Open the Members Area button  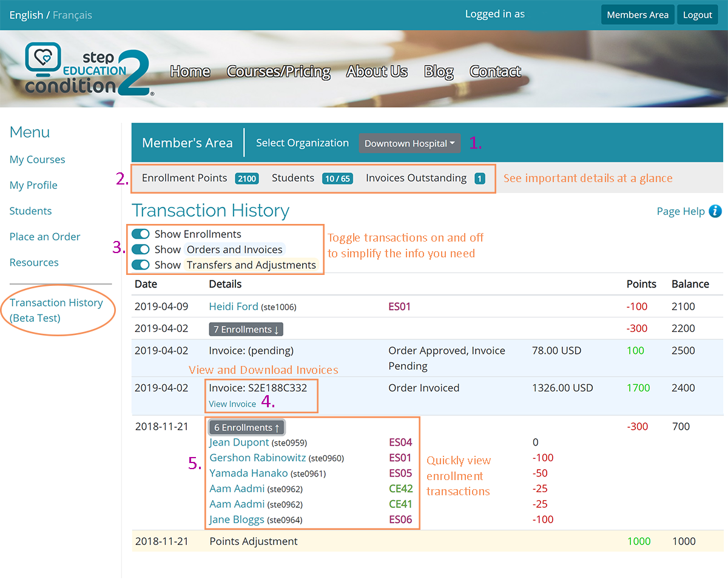pyautogui.click(x=637, y=15)
